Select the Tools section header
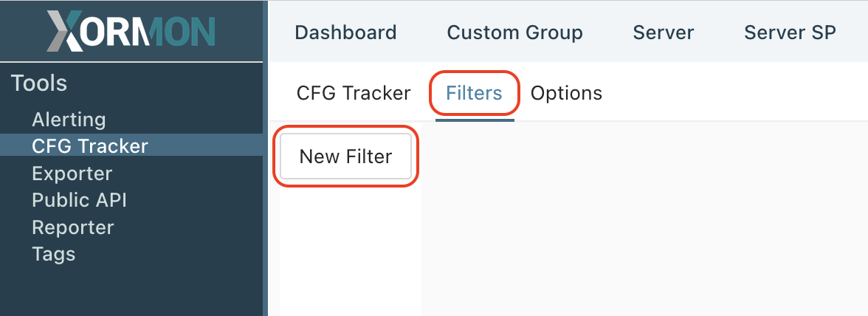This screenshot has height=316, width=868. [38, 83]
